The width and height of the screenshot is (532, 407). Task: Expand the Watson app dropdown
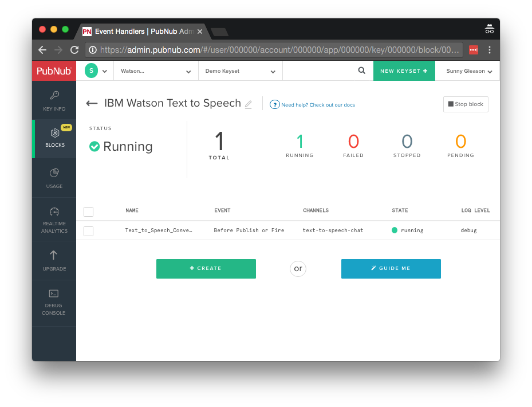[156, 71]
